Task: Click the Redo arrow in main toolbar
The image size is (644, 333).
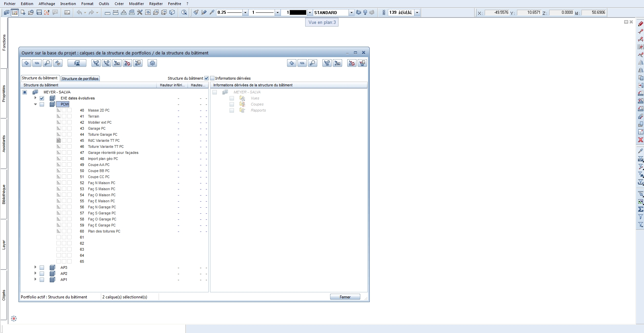Action: [91, 12]
